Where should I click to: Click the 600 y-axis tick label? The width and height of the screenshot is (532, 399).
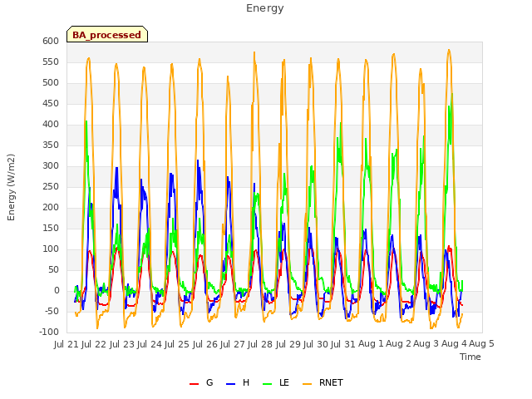click(51, 41)
